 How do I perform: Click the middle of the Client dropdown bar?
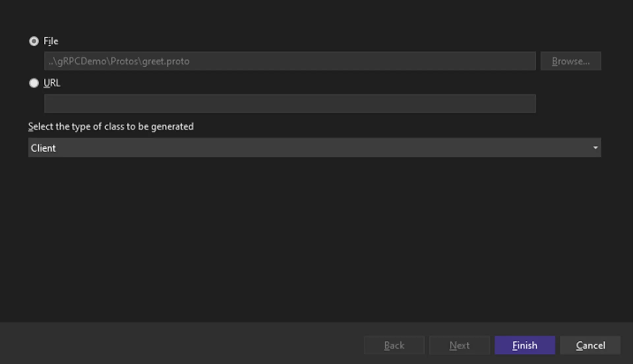[x=315, y=148]
